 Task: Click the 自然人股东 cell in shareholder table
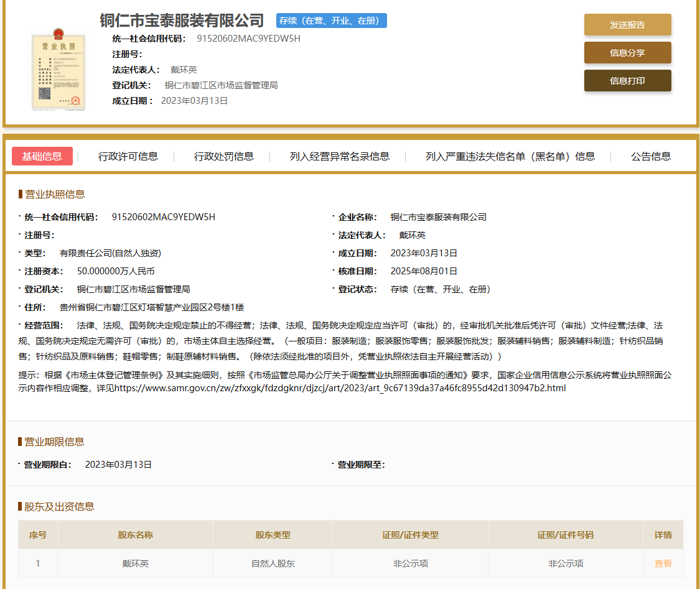(273, 563)
